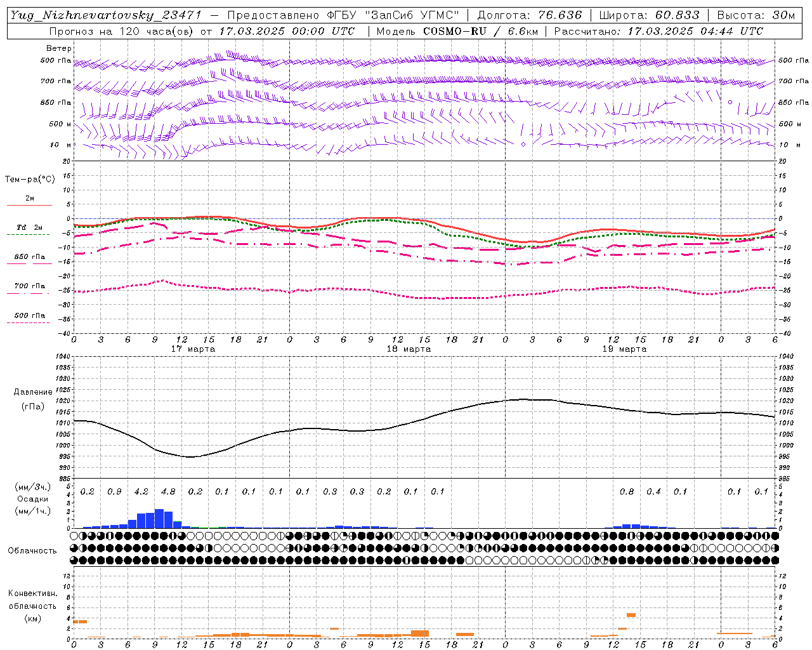Select the 0.8 precipitation total

pos(627,492)
